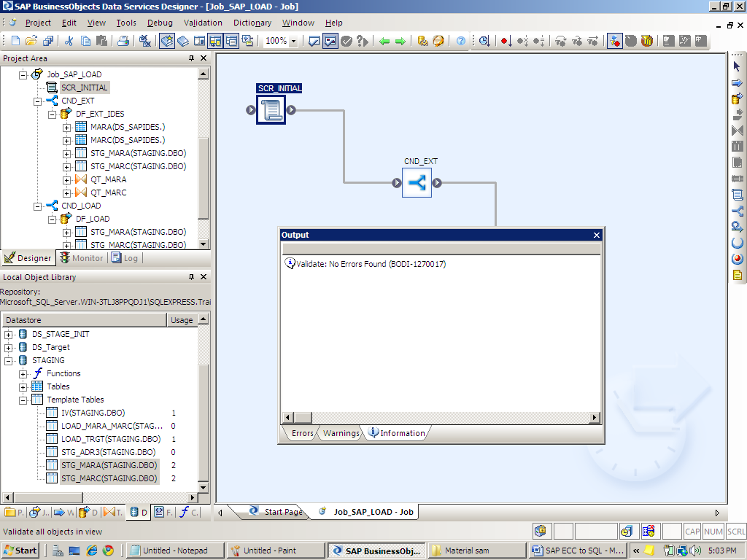Open the Window menu
Image resolution: width=747 pixels, height=560 pixels.
coord(298,23)
